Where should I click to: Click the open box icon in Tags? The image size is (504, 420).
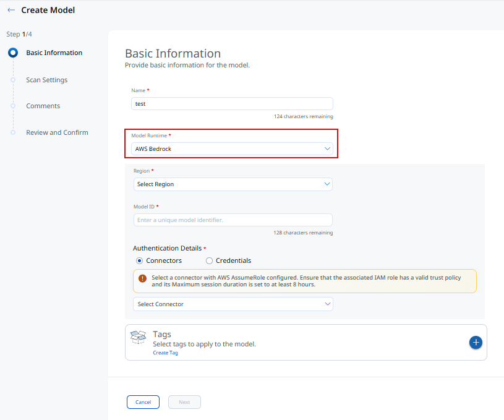pyautogui.click(x=139, y=337)
